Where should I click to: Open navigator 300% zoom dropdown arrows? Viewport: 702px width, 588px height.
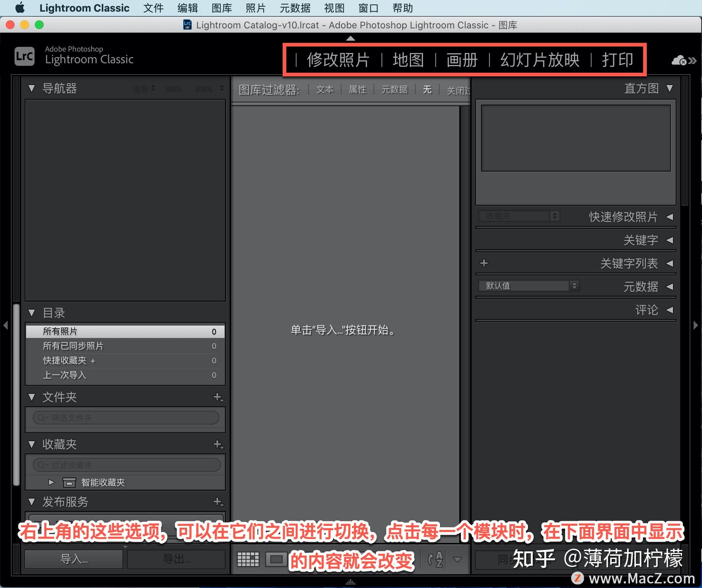coord(222,88)
